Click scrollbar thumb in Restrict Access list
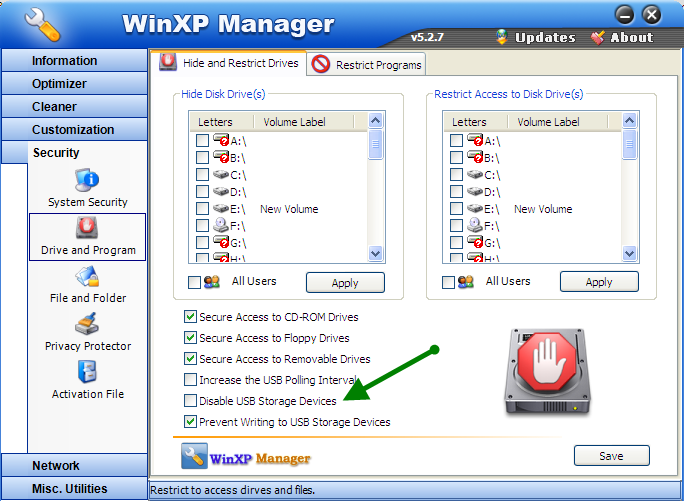 coord(629,144)
